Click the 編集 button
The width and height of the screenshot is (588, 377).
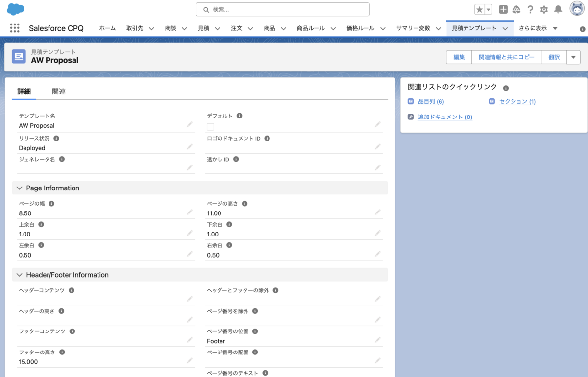(458, 57)
